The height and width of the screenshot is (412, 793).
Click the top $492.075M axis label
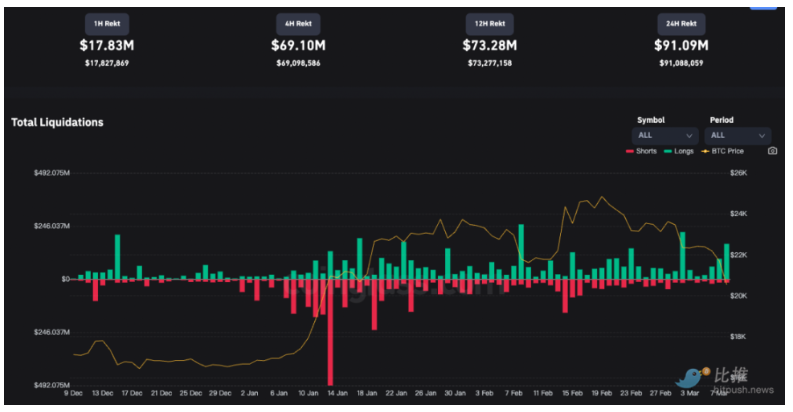[x=52, y=173]
